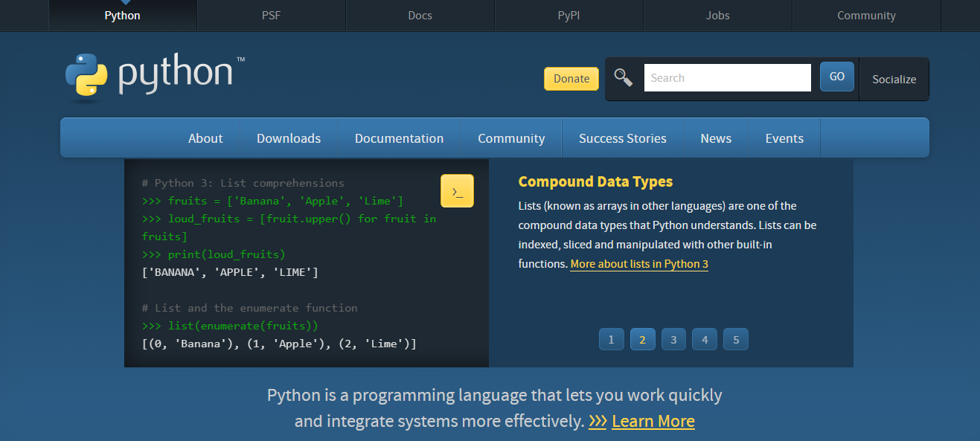
Task: Select the Jobs top tab
Action: point(717,16)
